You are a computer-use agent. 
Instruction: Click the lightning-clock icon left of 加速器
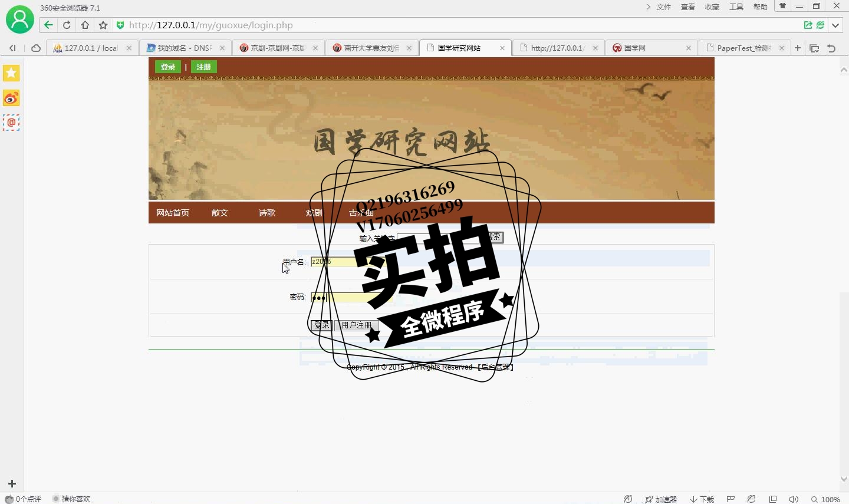pyautogui.click(x=628, y=499)
